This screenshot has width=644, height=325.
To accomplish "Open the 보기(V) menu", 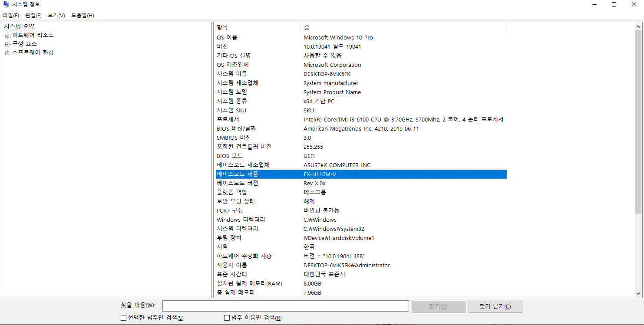I will (x=56, y=15).
